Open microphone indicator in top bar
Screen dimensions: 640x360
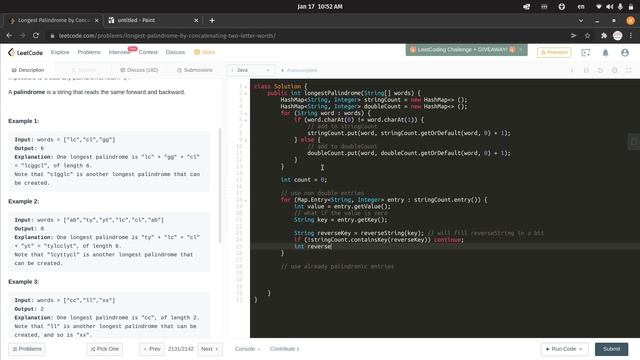tap(620, 7)
